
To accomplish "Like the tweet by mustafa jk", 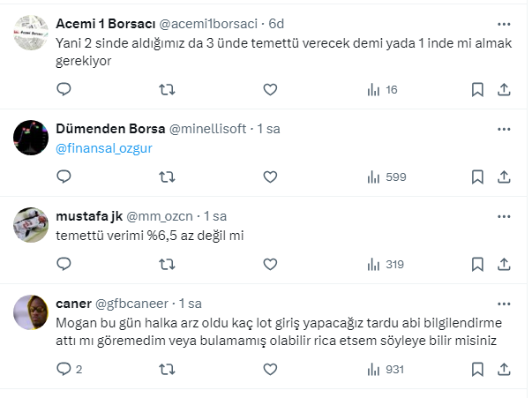I will tap(270, 264).
